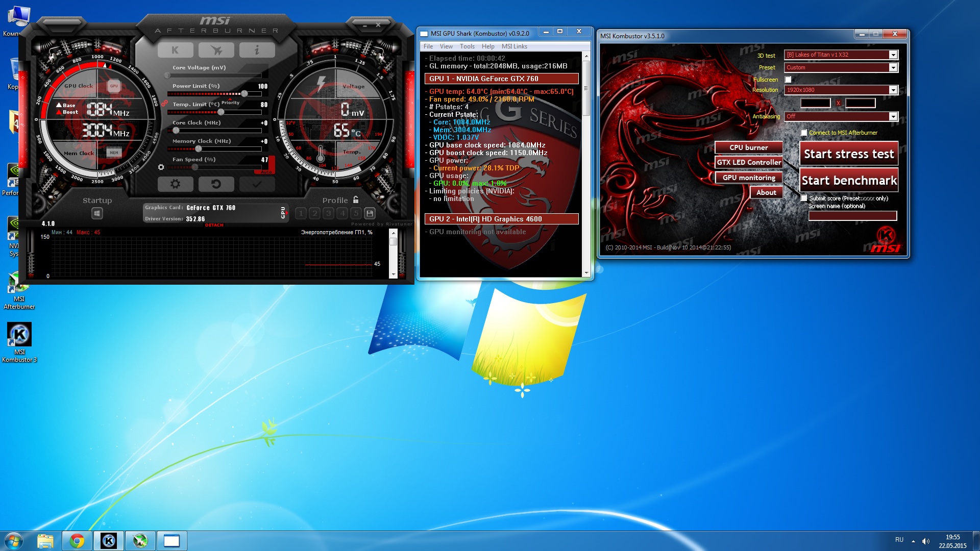Expand the Antialiasing dropdown
The width and height of the screenshot is (980, 551).
(893, 116)
